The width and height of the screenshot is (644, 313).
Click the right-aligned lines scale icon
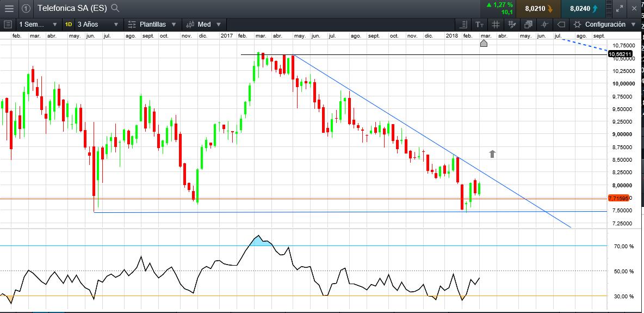coord(463,24)
